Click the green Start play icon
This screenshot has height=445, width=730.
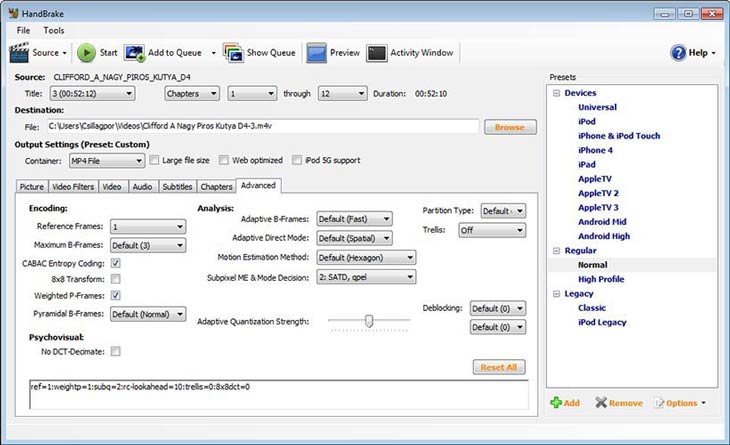pyautogui.click(x=86, y=53)
